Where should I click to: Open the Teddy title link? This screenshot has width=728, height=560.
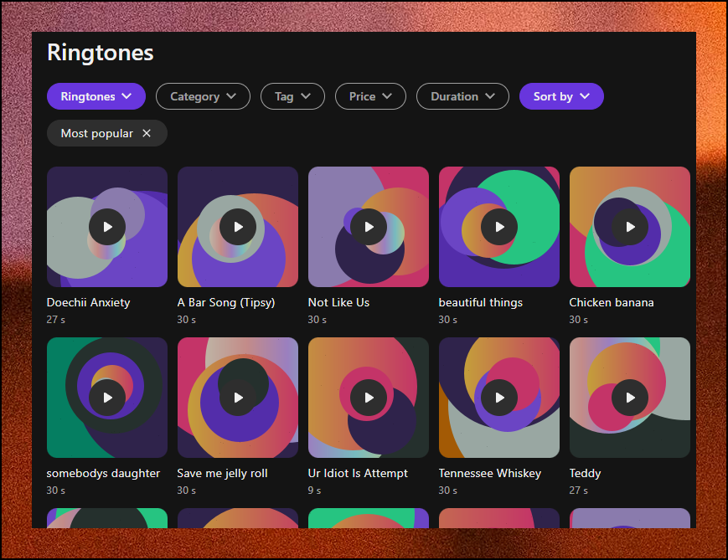[585, 473]
